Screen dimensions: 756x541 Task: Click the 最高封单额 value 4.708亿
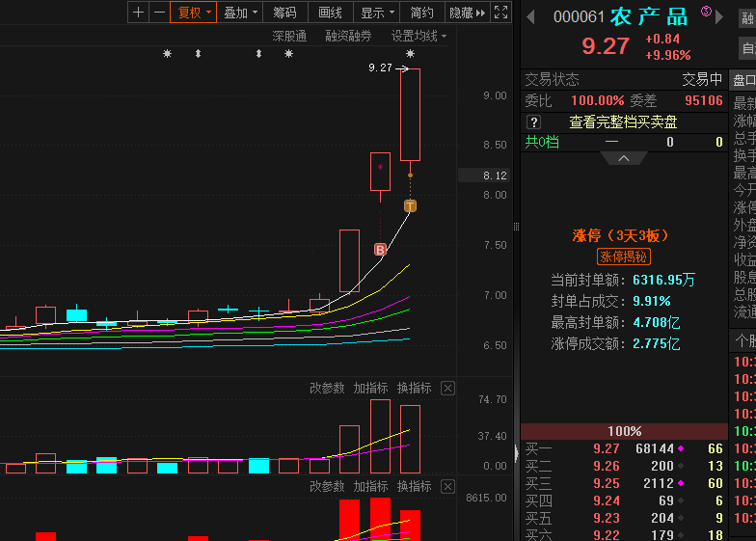[657, 322]
